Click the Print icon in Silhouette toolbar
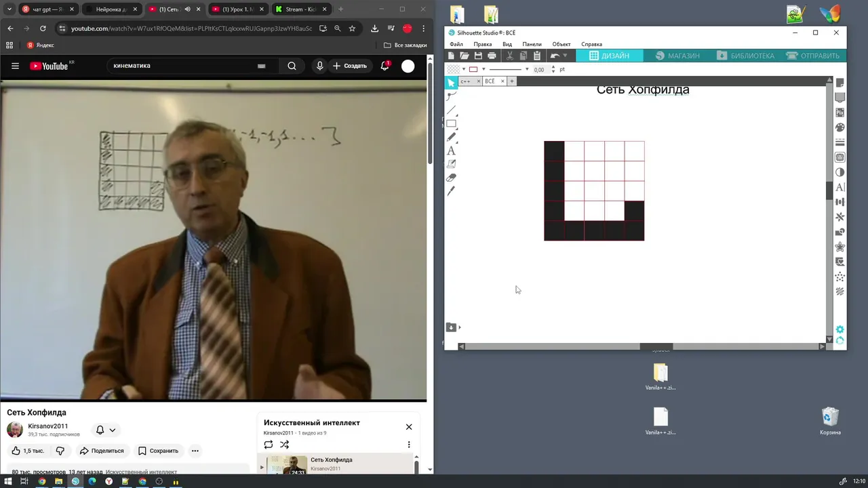The image size is (868, 488). click(x=492, y=56)
